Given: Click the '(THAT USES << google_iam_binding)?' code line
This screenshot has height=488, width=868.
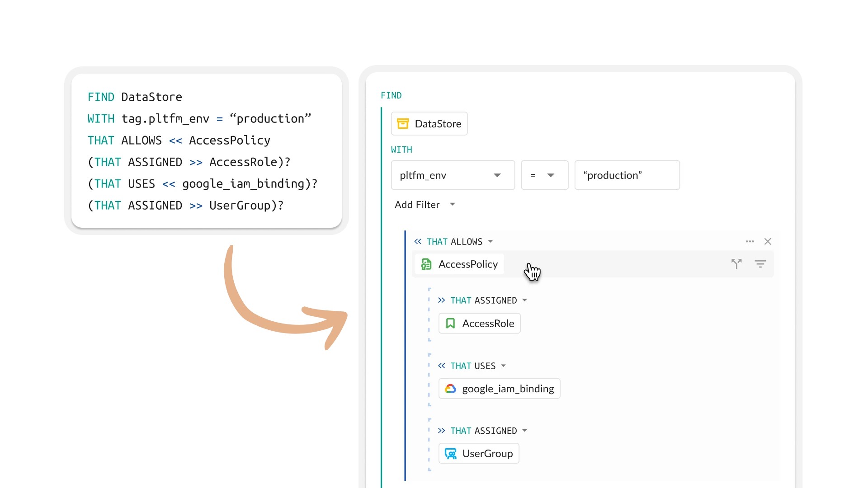Looking at the screenshot, I should (203, 184).
